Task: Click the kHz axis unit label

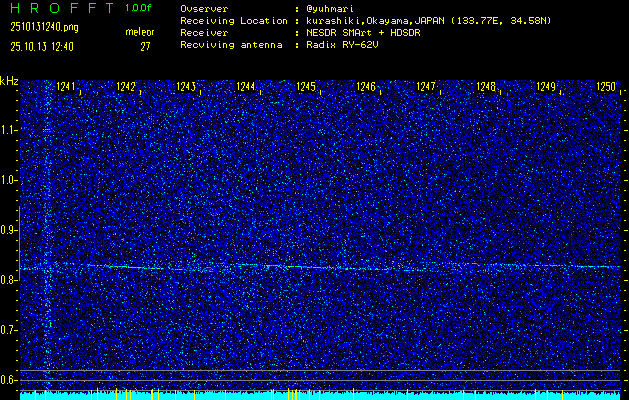Action: tap(9, 81)
